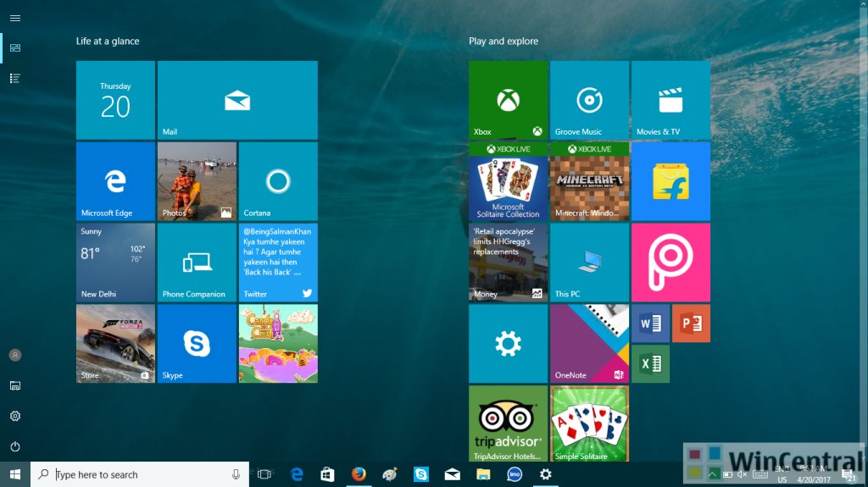Open the Settings gear tile
Image resolution: width=868 pixels, height=487 pixels.
point(509,344)
